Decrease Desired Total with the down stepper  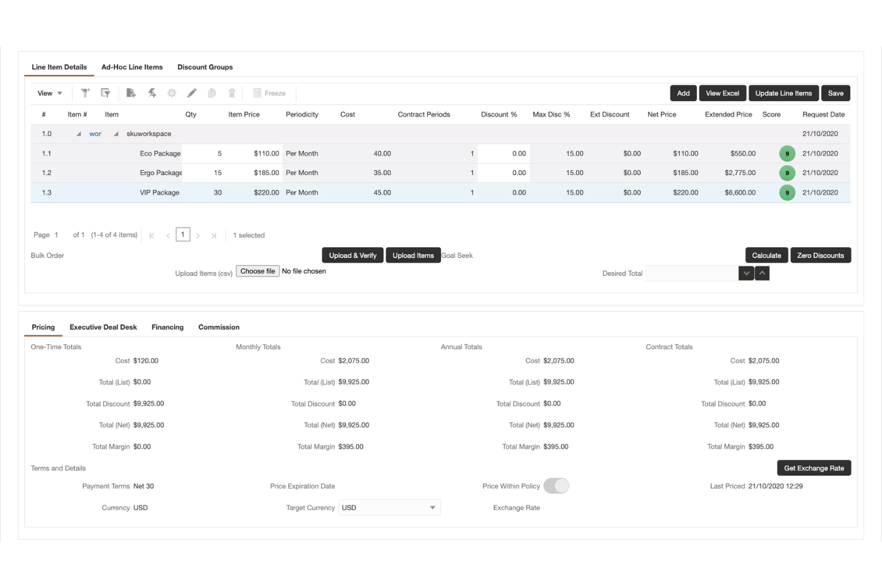[746, 273]
